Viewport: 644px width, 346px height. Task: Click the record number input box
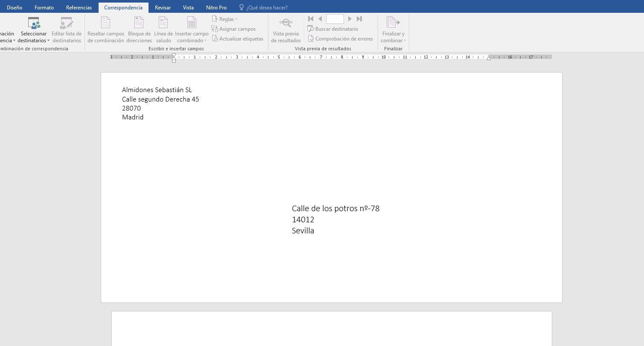pyautogui.click(x=335, y=19)
